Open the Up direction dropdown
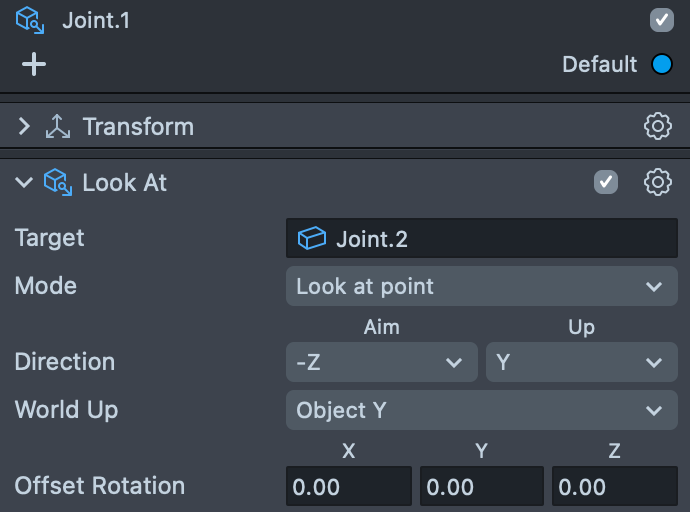This screenshot has height=512, width=690. tap(581, 363)
